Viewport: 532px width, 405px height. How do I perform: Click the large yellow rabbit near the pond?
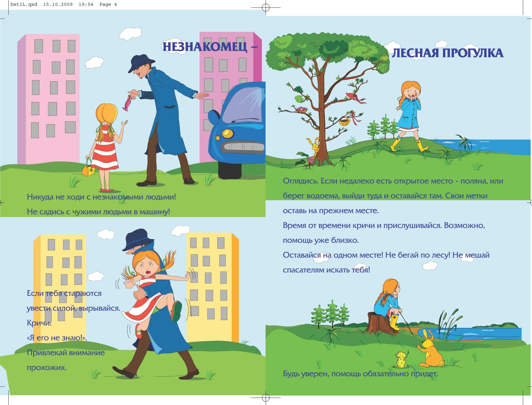pyautogui.click(x=430, y=349)
